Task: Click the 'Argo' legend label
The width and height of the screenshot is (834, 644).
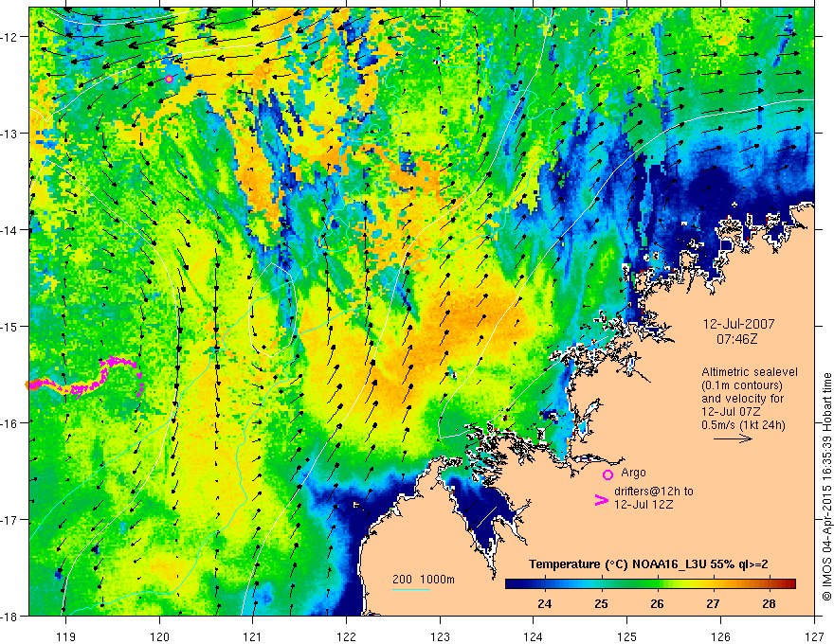Action: point(633,473)
